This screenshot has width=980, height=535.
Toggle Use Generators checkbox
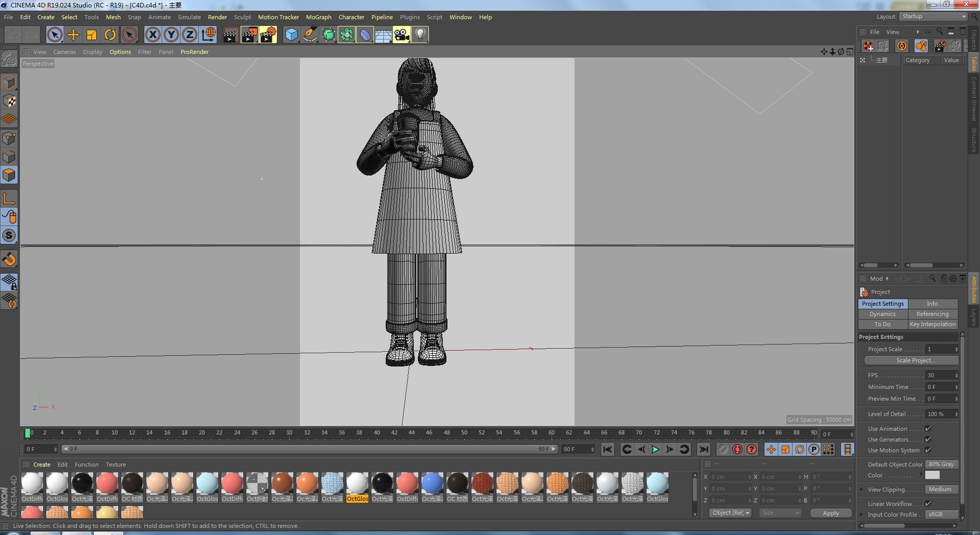coord(928,440)
